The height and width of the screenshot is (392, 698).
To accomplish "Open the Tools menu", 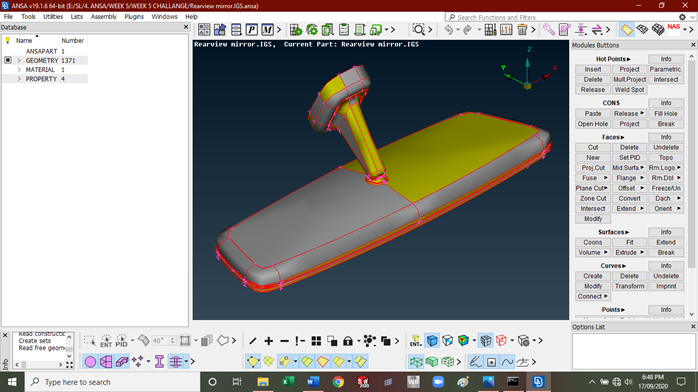I will 28,16.
